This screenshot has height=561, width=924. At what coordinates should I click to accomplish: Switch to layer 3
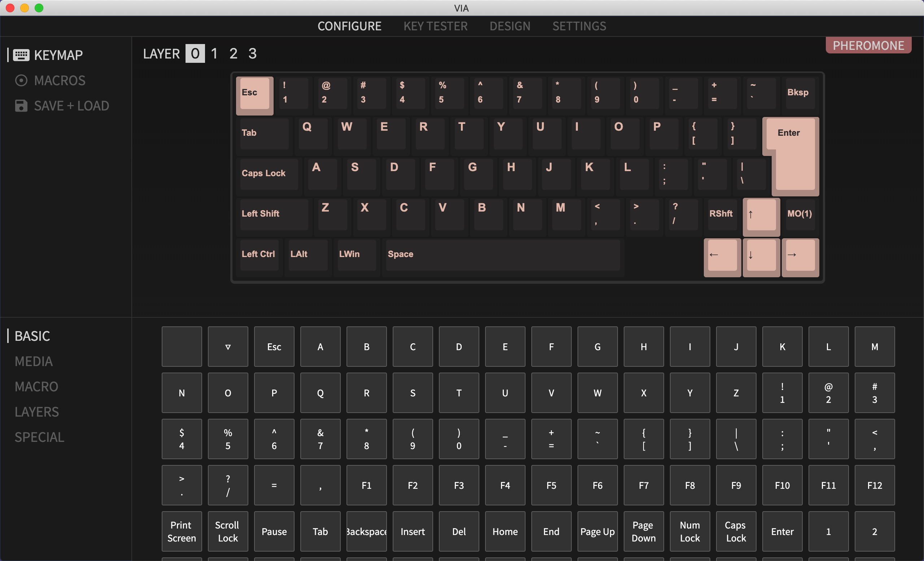(x=252, y=54)
